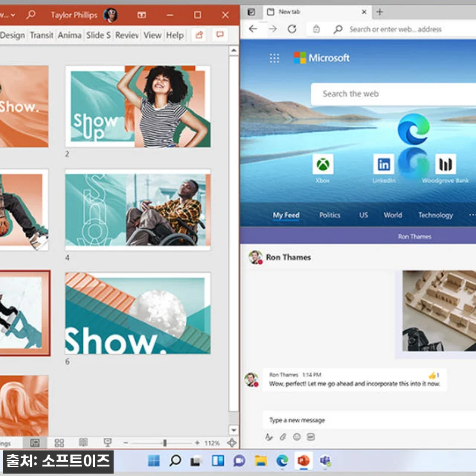Open a new tab with plus button
Screen dimensions: 476x476
pos(380,12)
